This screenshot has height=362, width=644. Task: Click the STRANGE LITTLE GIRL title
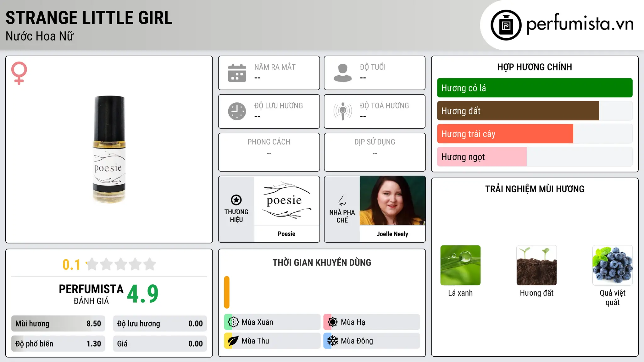click(89, 18)
